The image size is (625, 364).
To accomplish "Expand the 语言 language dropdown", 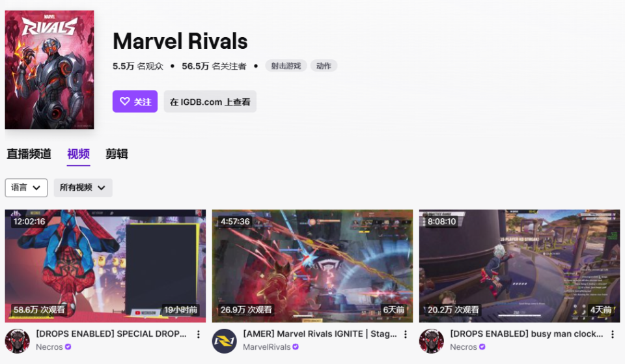I will point(26,188).
